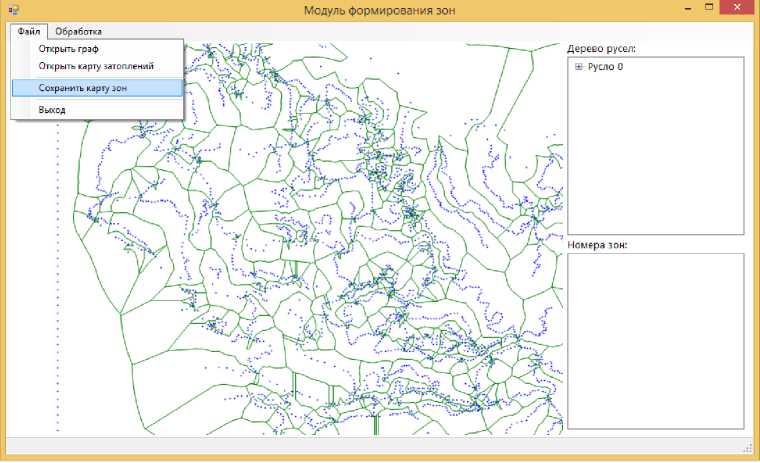
Task: Maximize the Модуль формирования зон window
Action: pyautogui.click(x=709, y=7)
